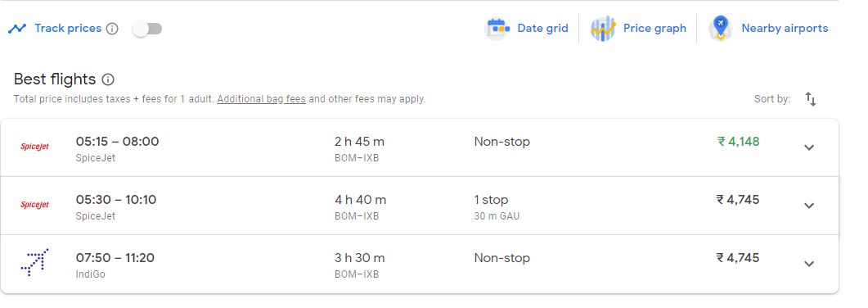
Task: Click the IndiGo airline logo
Action: [35, 263]
